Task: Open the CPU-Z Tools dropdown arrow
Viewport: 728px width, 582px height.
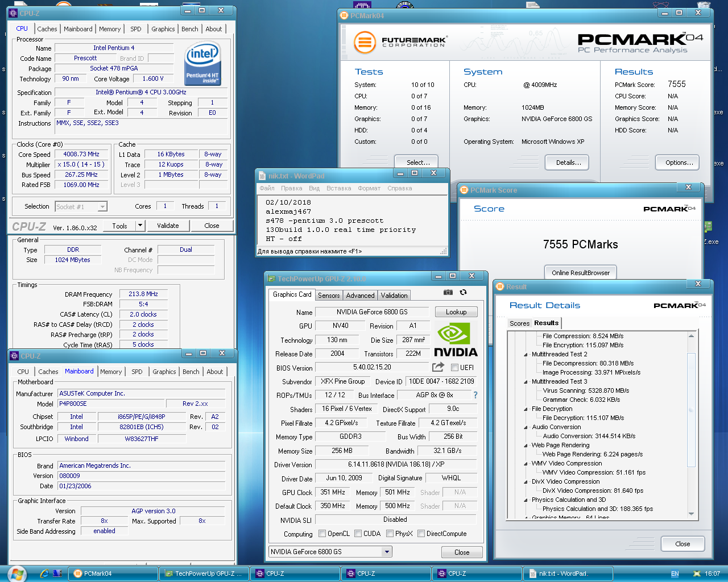Action: pyautogui.click(x=140, y=226)
